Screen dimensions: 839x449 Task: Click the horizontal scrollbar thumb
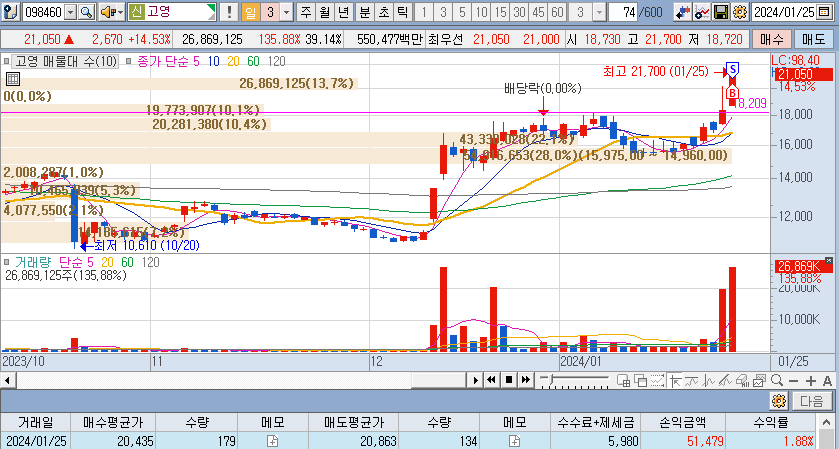pos(438,380)
